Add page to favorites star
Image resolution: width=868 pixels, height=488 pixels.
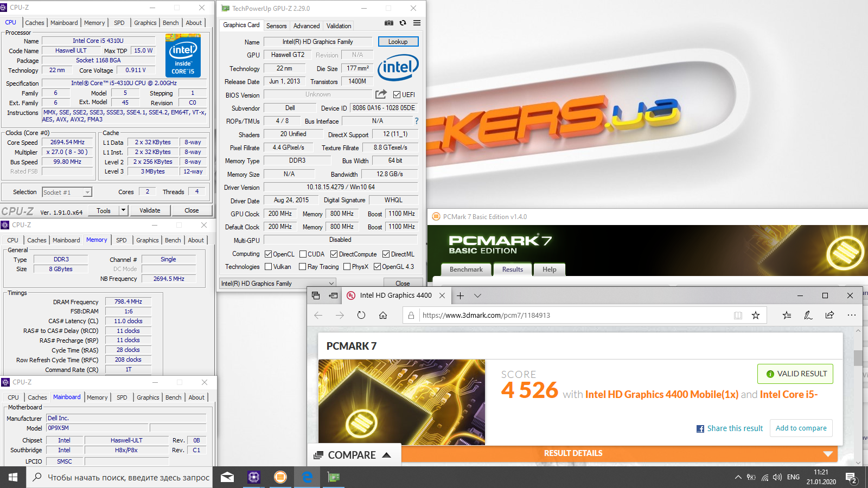point(755,315)
